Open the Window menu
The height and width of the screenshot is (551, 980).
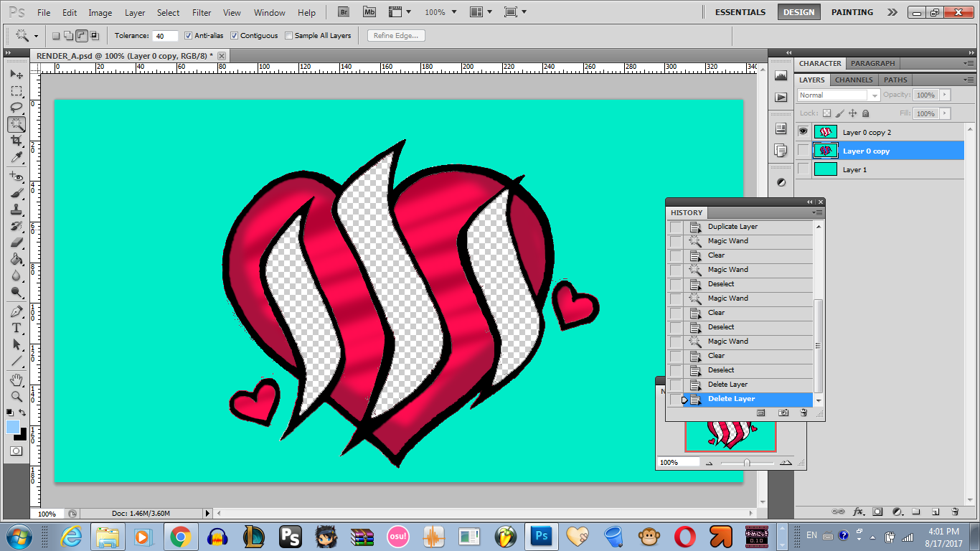tap(270, 12)
